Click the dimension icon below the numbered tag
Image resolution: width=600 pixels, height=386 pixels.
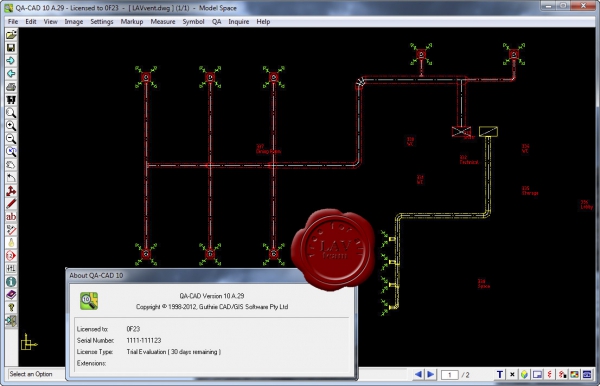pos(11,269)
